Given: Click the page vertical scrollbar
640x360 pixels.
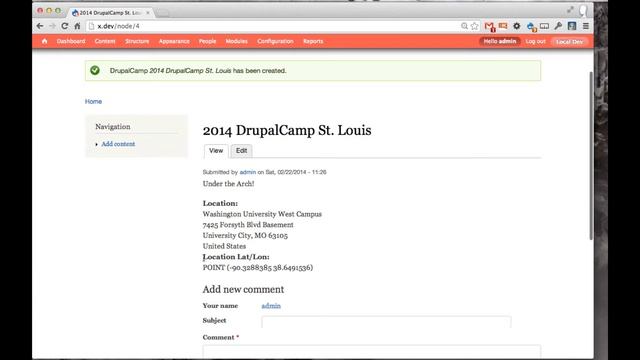Looking at the screenshot, I should click(x=591, y=155).
